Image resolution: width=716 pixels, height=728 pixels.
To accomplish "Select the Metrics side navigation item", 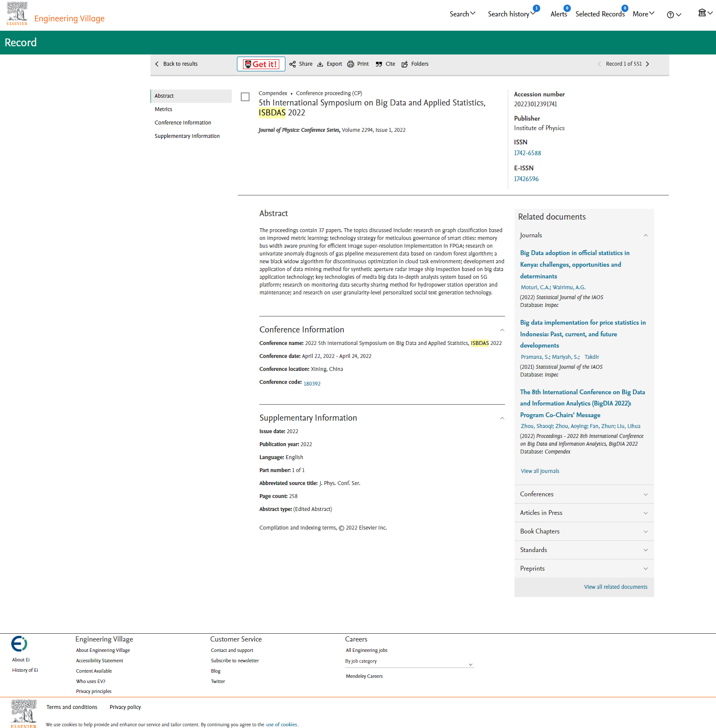I will [x=191, y=109].
